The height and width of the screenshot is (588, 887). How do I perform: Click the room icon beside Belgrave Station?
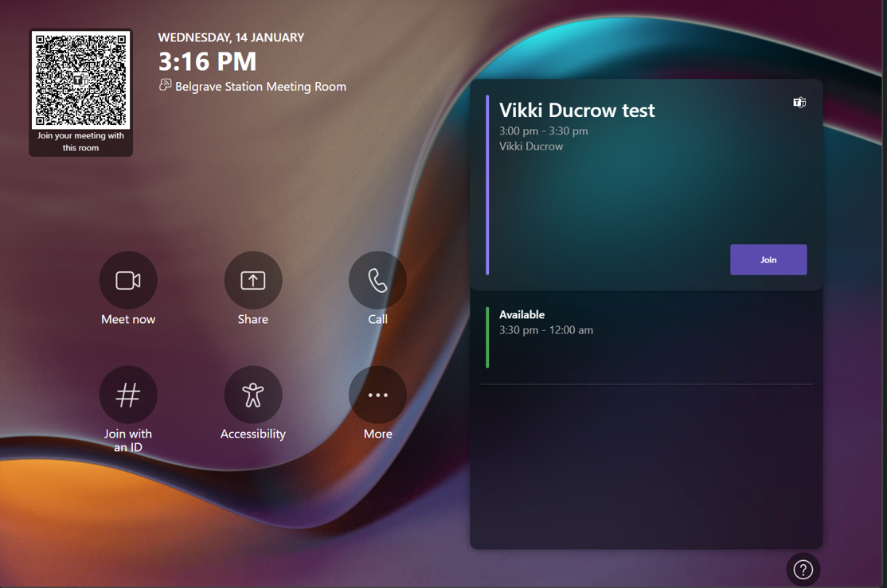165,85
